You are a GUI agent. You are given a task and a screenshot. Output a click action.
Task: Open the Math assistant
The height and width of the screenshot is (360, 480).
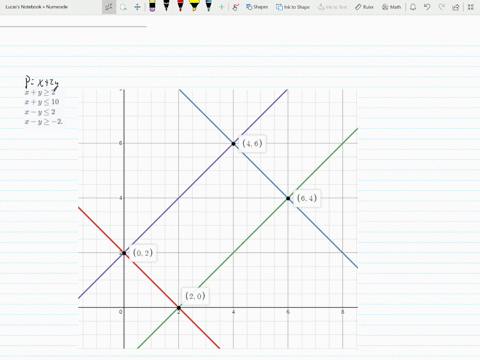(391, 7)
